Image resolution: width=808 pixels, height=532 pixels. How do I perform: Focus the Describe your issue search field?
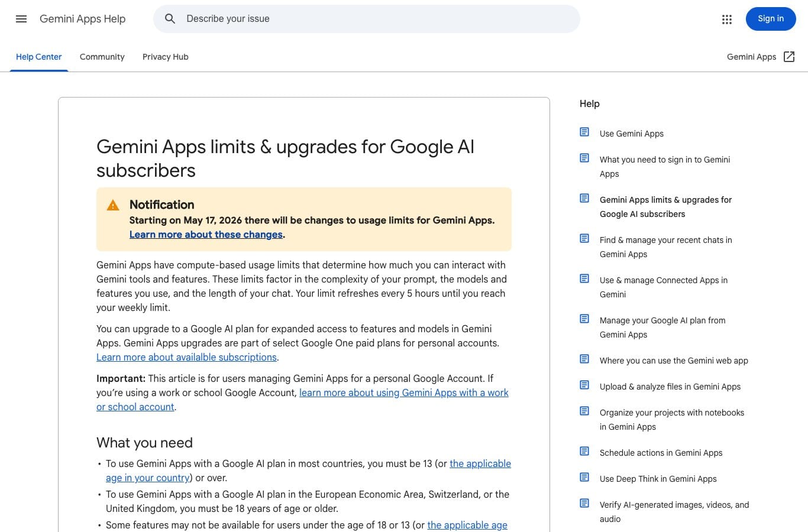[367, 19]
